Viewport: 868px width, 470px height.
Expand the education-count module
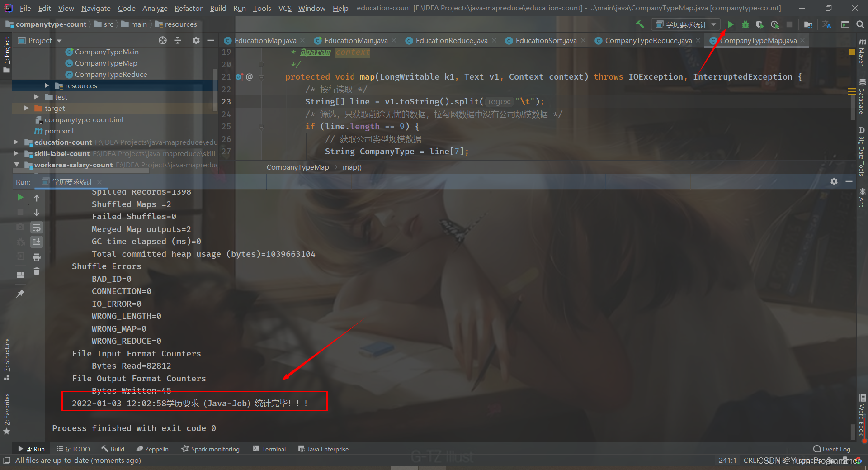[16, 142]
